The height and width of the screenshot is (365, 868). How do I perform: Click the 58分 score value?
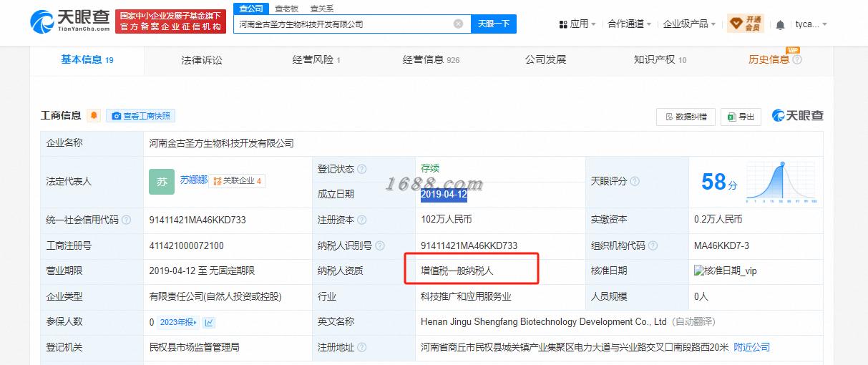click(x=719, y=182)
